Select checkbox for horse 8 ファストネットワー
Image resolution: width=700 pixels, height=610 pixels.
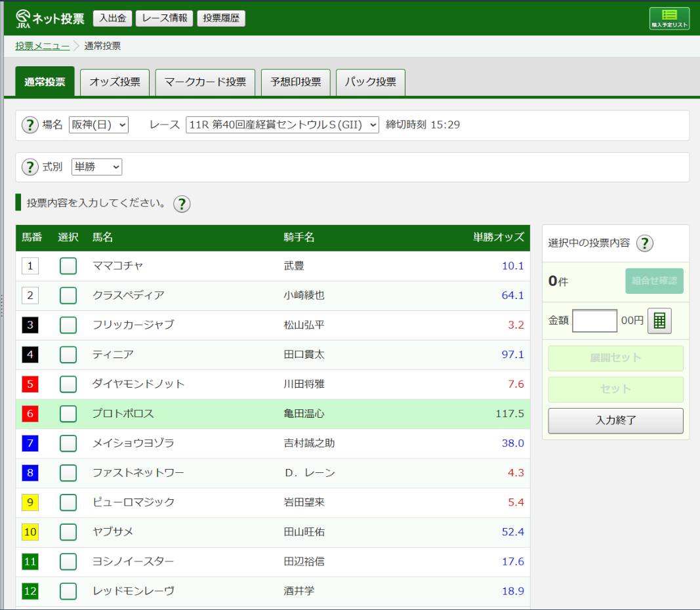click(68, 473)
